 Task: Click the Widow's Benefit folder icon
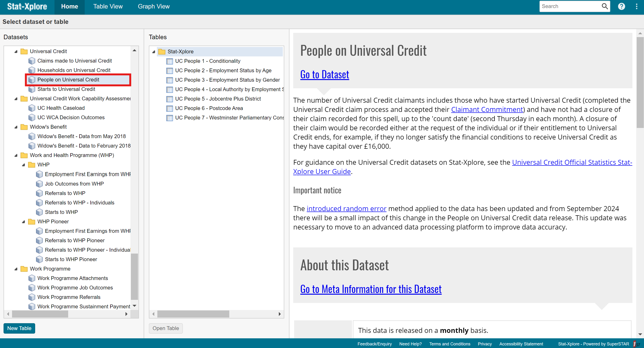click(24, 127)
